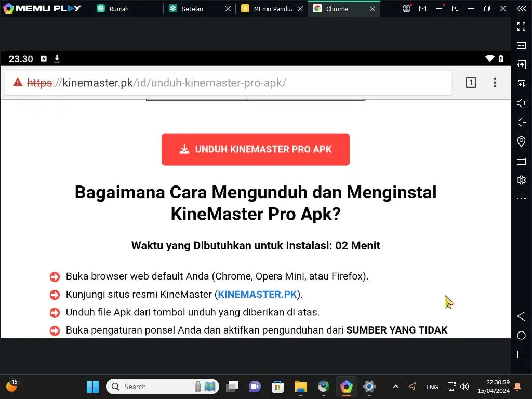Click the 'Buka pengaturan ponsel Anda' line
The image size is (532, 399).
(x=257, y=330)
